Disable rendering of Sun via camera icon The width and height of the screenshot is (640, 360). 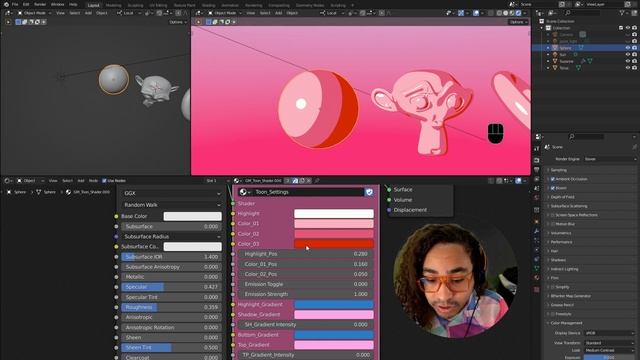[635, 54]
